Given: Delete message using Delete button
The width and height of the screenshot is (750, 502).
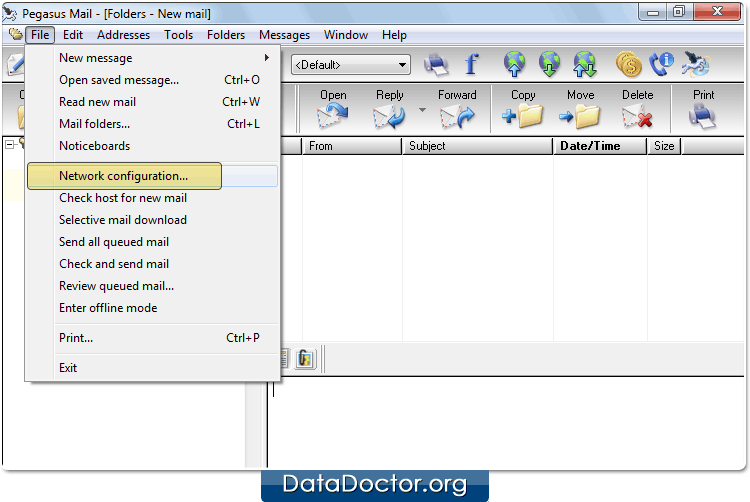Looking at the screenshot, I should pyautogui.click(x=638, y=109).
